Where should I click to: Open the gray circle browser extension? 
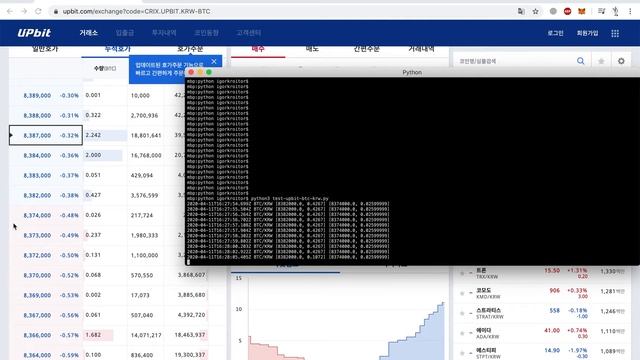[x=553, y=11]
